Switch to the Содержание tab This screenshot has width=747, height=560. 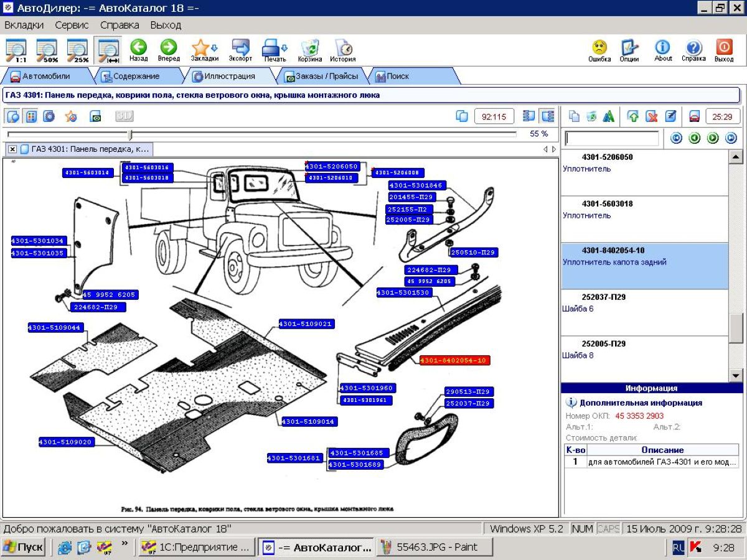(x=136, y=77)
